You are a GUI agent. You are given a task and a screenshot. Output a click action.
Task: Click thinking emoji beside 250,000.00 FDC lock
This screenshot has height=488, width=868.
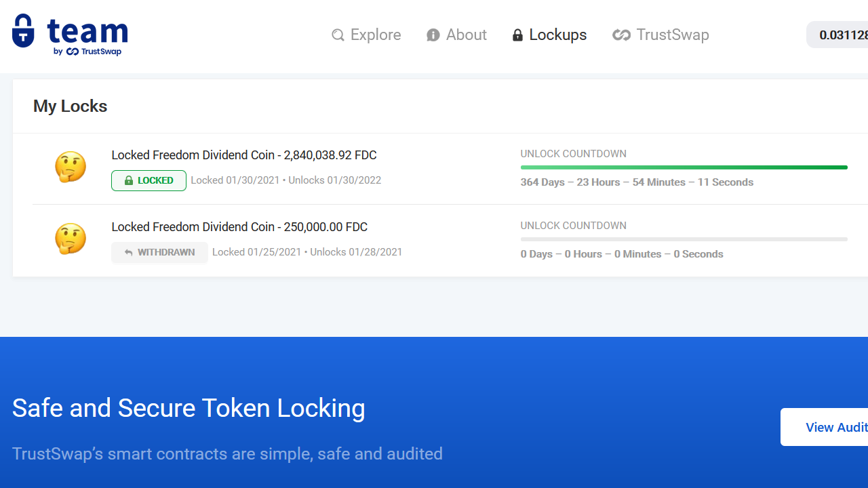pyautogui.click(x=71, y=239)
